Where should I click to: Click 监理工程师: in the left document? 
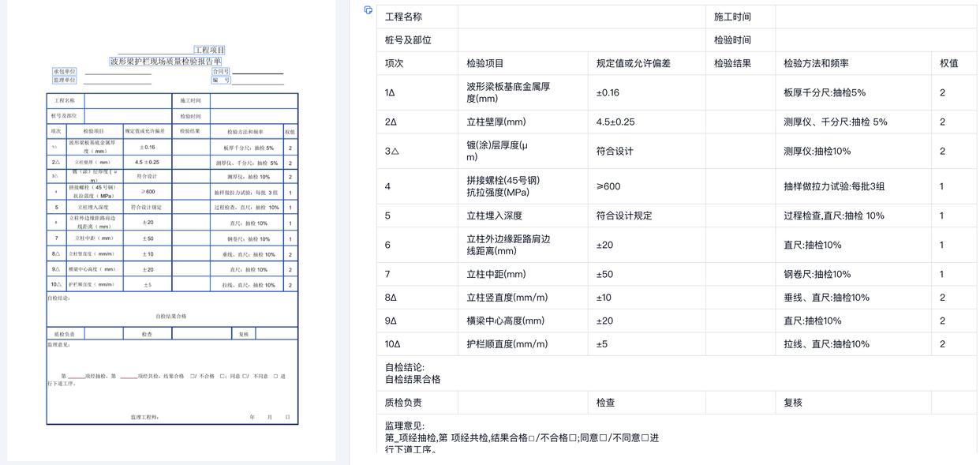pyautogui.click(x=145, y=418)
